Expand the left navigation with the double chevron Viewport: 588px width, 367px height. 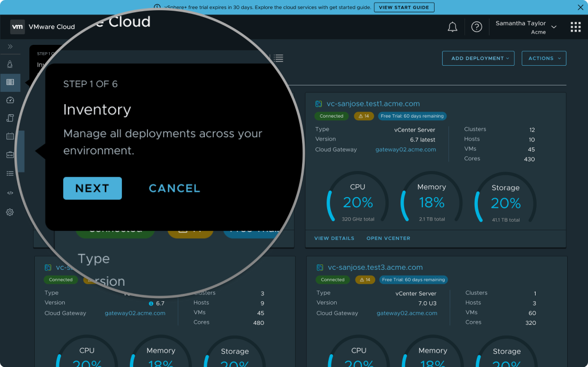pos(10,46)
